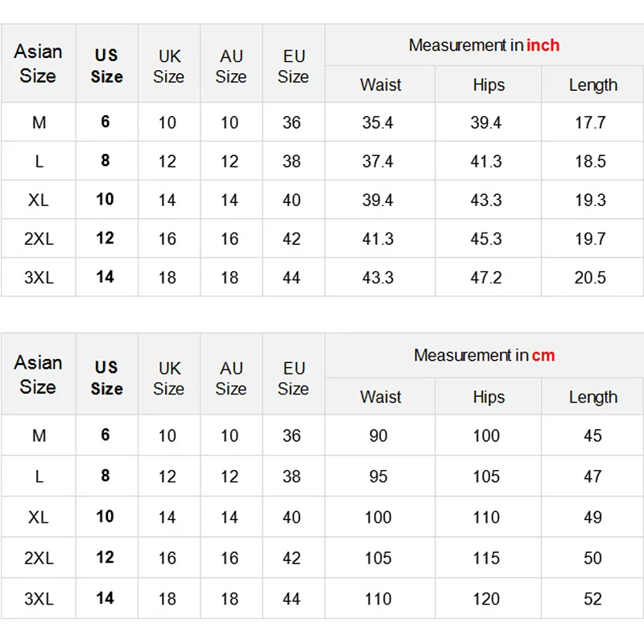Select the 20.5 length value
644x644 pixels.
pos(590,278)
